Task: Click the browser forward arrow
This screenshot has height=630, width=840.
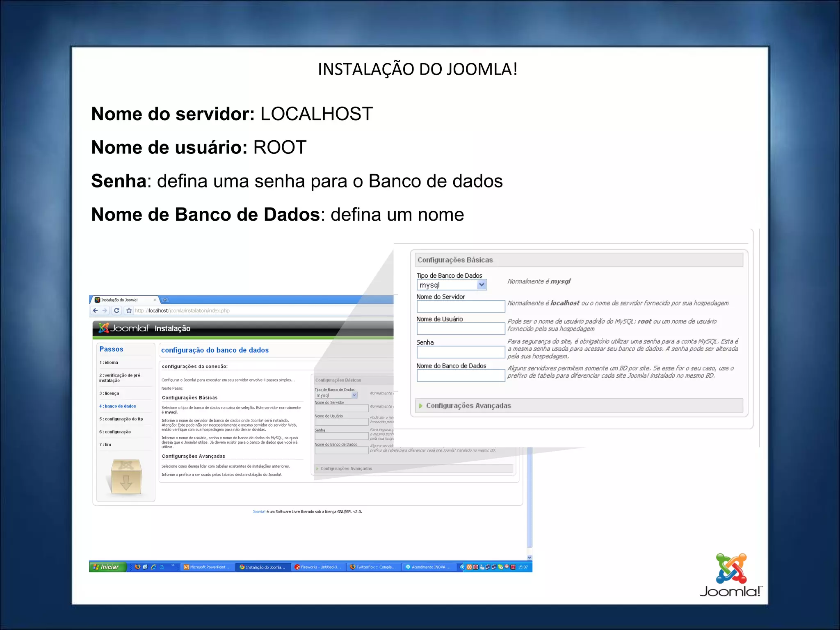Action: [x=105, y=310]
